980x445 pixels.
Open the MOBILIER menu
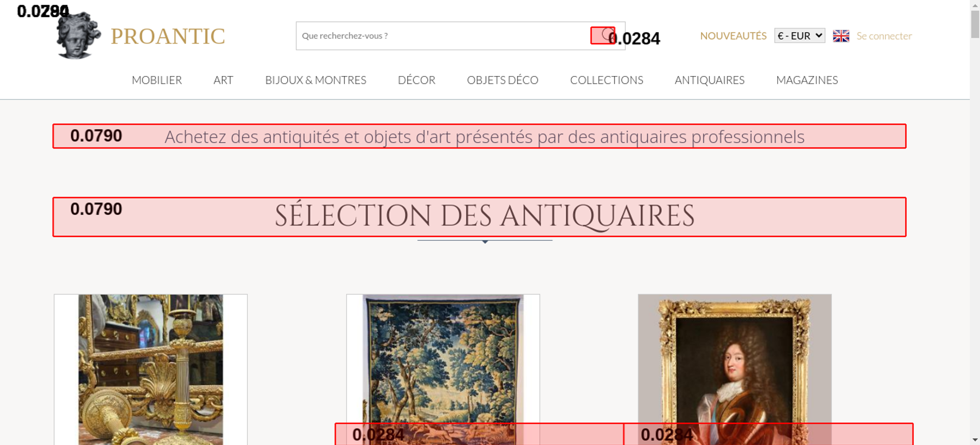(157, 80)
